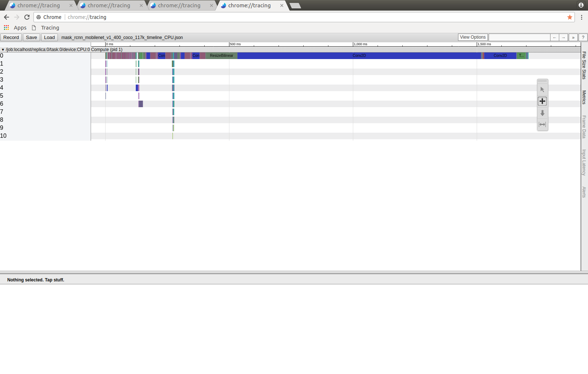Select the timing measurement tool
Viewport: 588px width, 374px height.
(x=542, y=124)
